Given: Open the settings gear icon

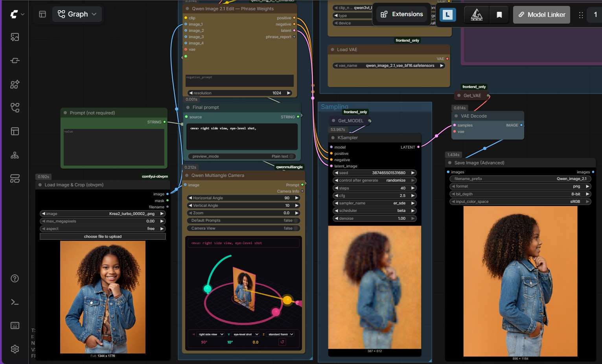Looking at the screenshot, I should (x=15, y=349).
